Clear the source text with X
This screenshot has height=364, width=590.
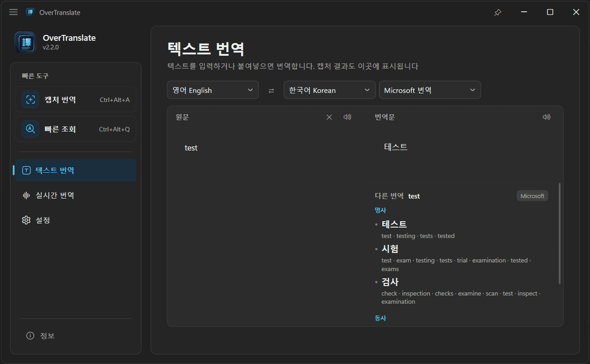[x=329, y=117]
